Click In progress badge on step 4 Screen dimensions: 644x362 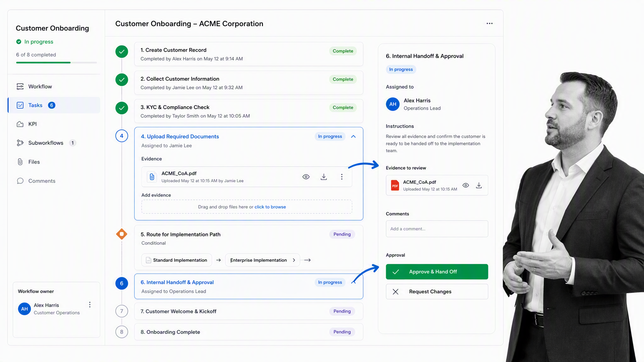point(330,137)
